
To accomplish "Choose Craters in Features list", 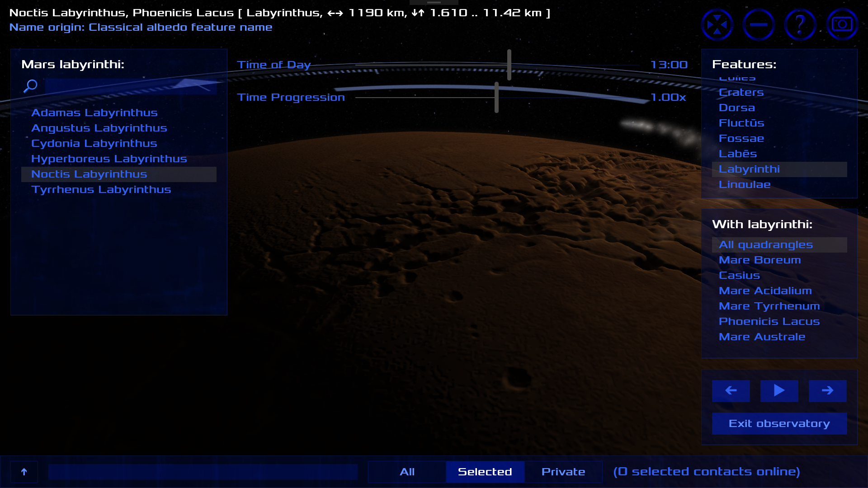I will coord(779,93).
